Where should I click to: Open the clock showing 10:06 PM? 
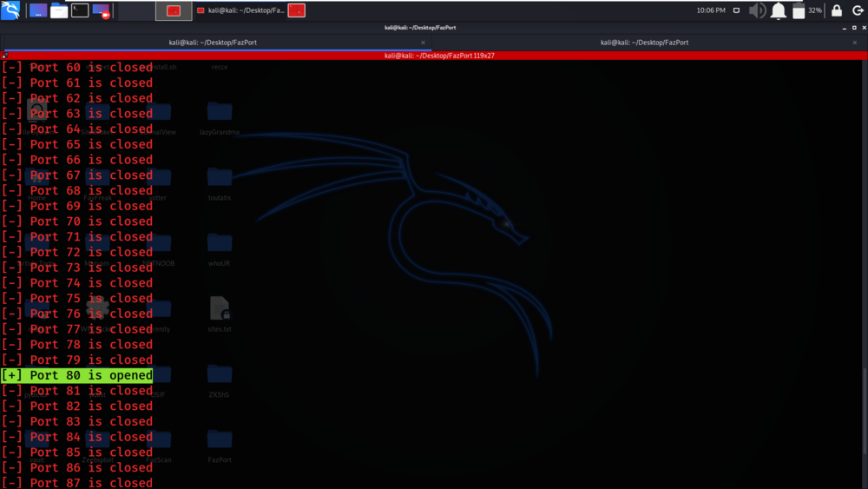(x=711, y=10)
